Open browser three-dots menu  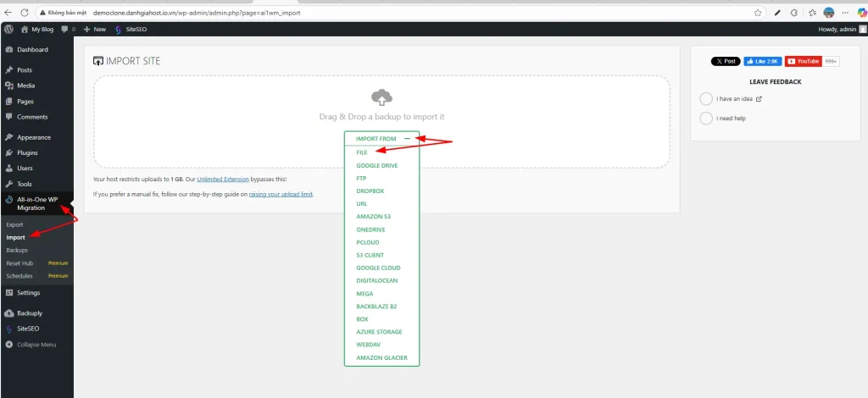(x=845, y=12)
